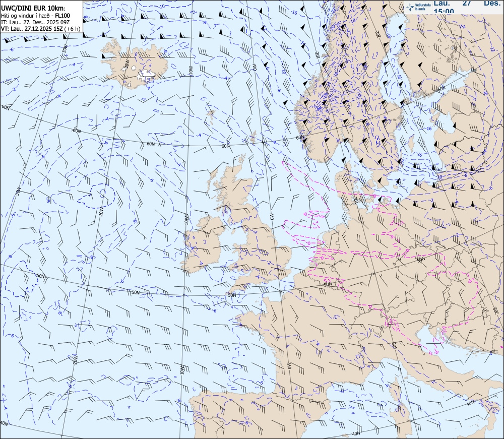This screenshot has height=439, width=504.
Task: Click the white Vatnajökull glacier on Iceland
Action: click(x=147, y=76)
